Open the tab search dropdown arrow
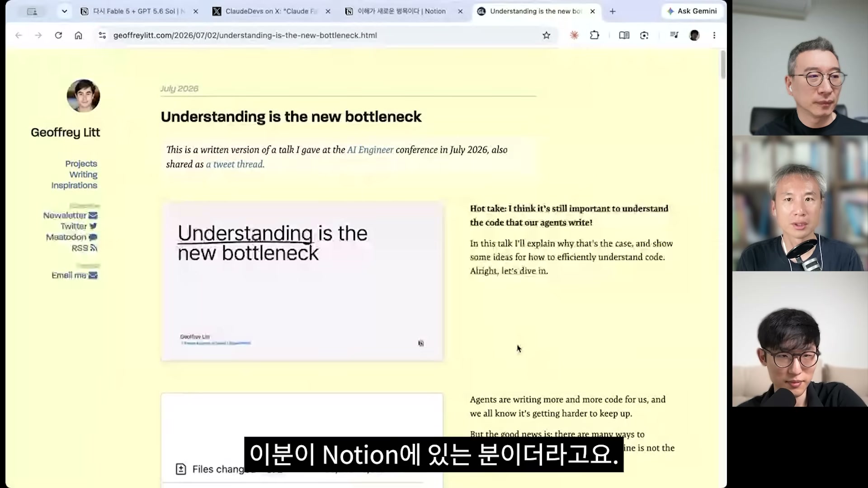This screenshot has width=868, height=488. coord(64,11)
